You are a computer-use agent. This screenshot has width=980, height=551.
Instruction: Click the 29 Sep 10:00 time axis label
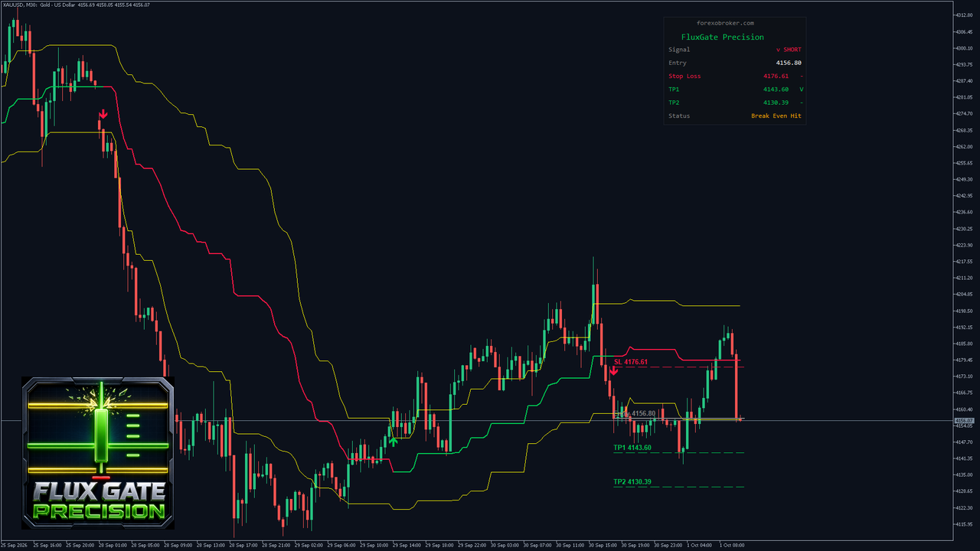tap(376, 545)
